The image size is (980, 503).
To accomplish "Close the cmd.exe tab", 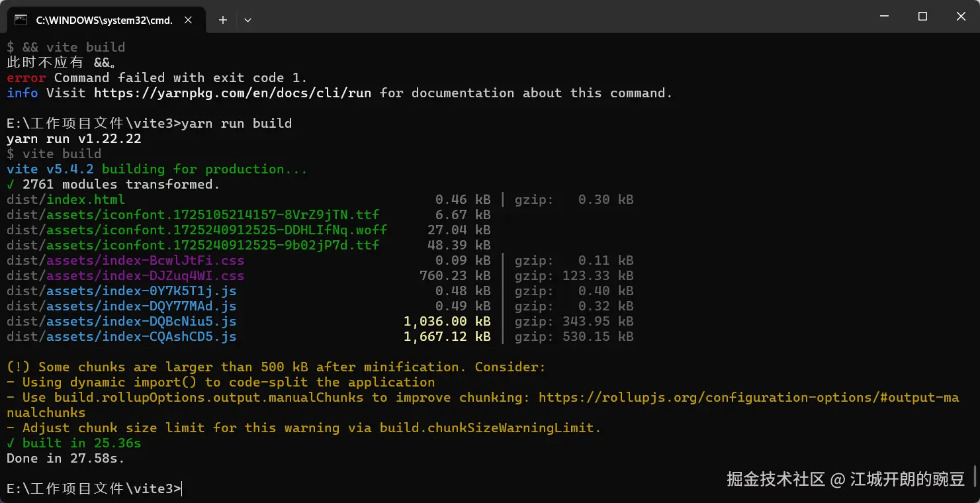I will coord(188,20).
